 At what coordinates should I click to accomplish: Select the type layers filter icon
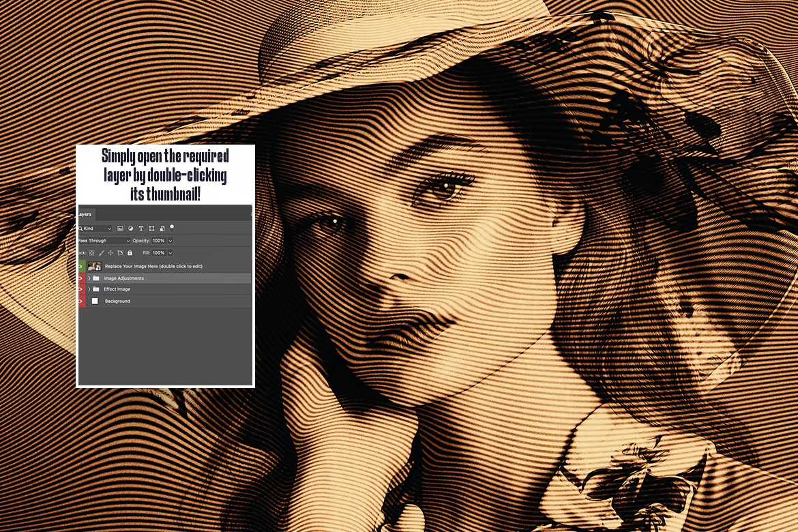141,228
